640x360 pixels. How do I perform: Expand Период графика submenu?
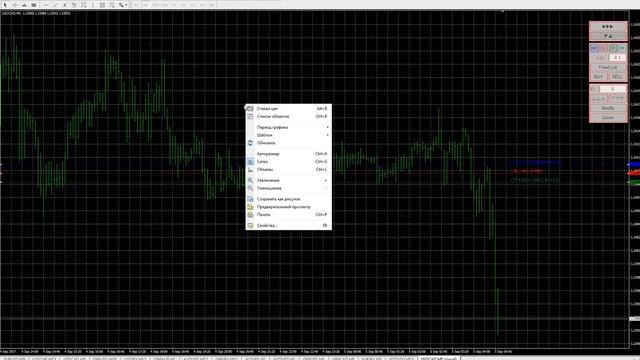pyautogui.click(x=289, y=127)
